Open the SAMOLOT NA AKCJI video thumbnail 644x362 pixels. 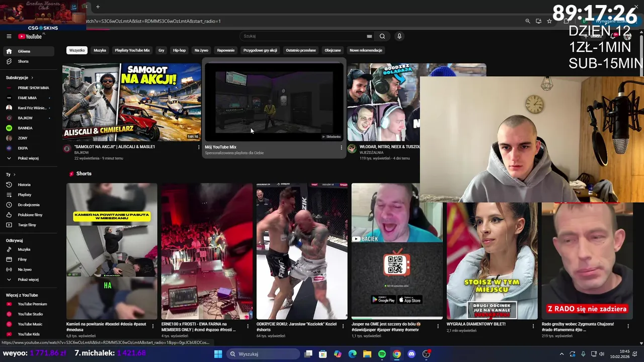[131, 102]
